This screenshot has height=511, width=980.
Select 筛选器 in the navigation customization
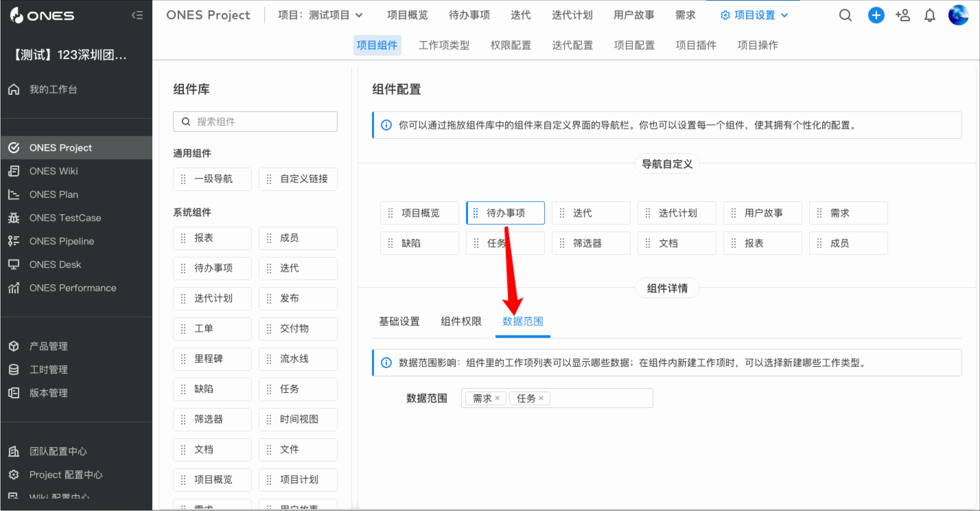tap(591, 243)
